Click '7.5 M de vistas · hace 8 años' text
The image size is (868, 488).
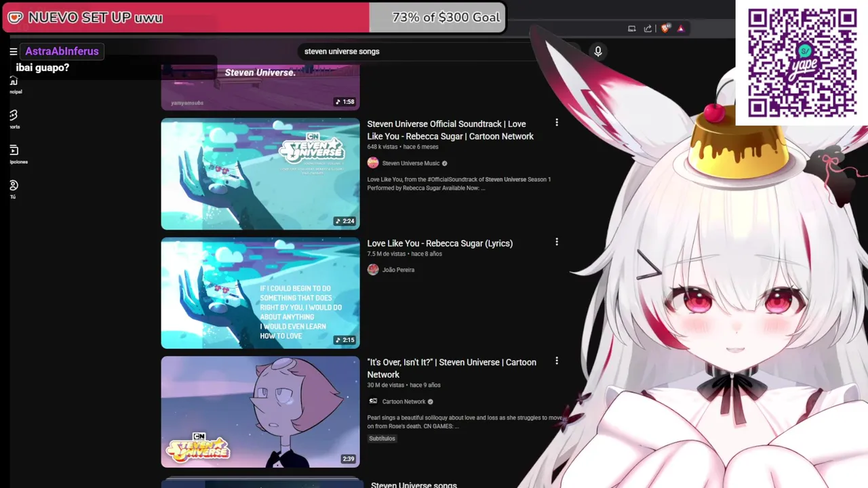404,254
